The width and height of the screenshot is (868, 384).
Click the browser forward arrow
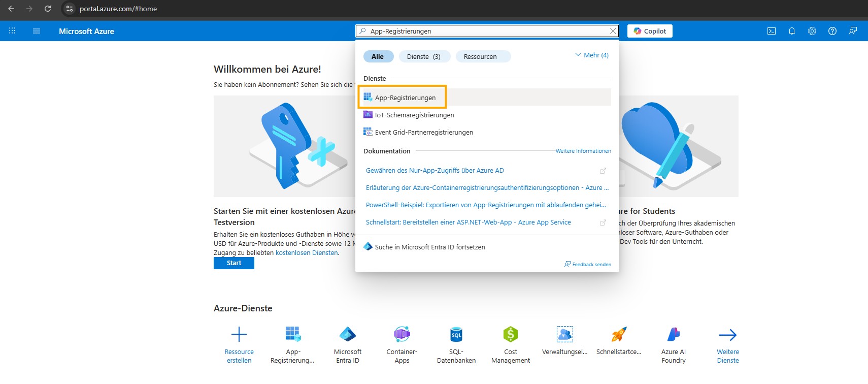(x=29, y=9)
